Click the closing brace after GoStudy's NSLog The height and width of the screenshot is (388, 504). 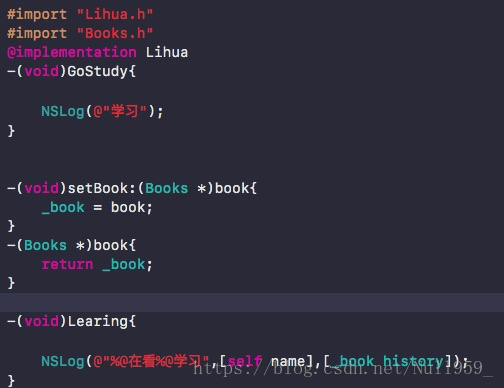click(x=11, y=131)
